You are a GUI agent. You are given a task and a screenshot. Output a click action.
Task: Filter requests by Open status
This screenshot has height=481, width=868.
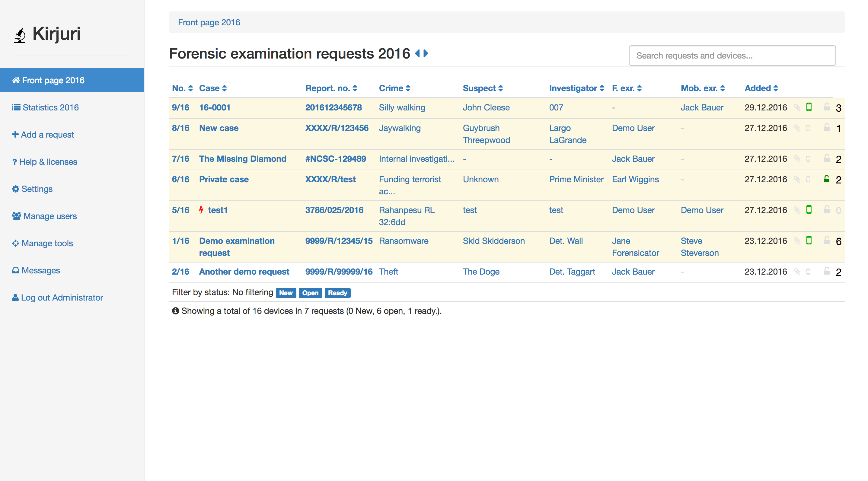pos(310,293)
